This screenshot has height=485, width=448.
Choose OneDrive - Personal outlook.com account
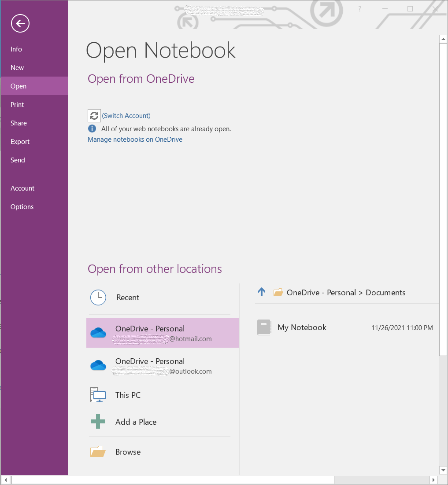click(x=163, y=365)
